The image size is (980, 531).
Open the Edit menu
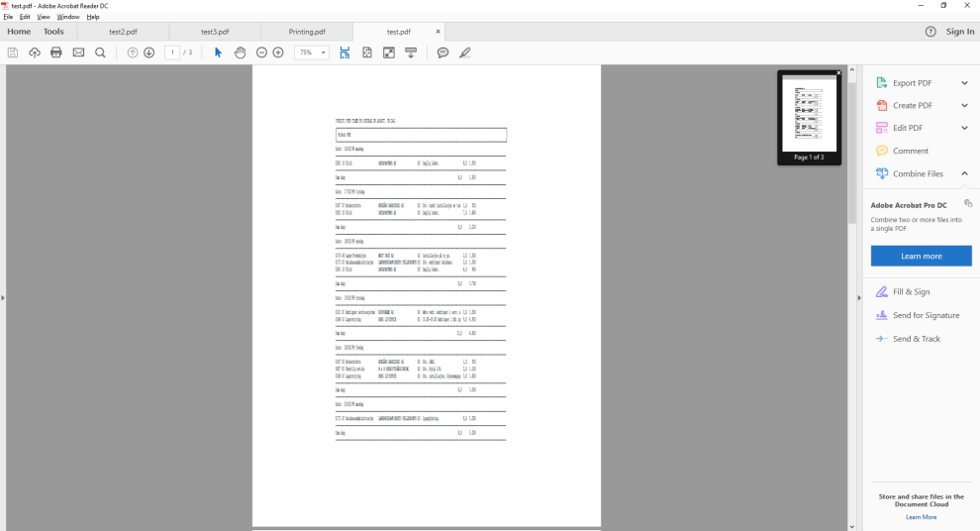click(x=25, y=17)
